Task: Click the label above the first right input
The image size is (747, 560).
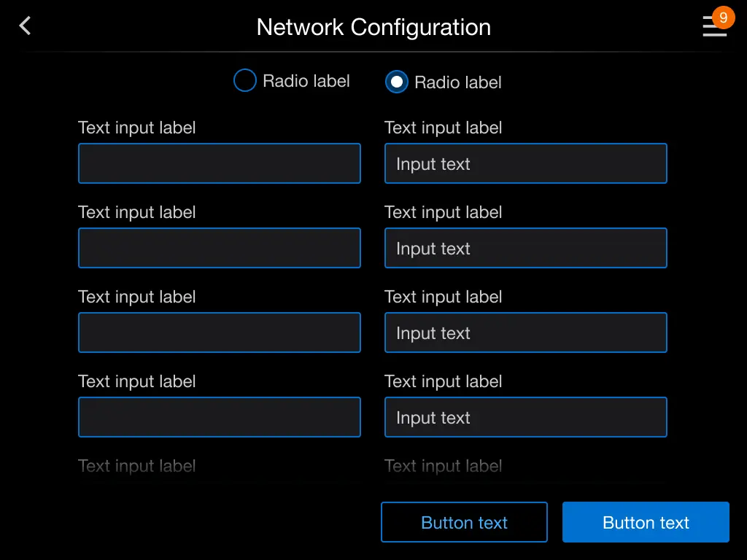Action: [443, 128]
